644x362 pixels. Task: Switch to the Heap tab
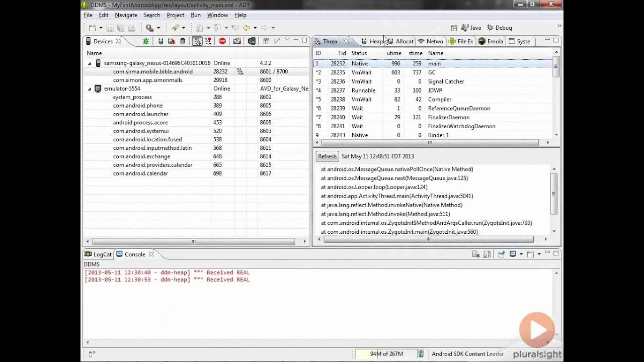tap(372, 41)
